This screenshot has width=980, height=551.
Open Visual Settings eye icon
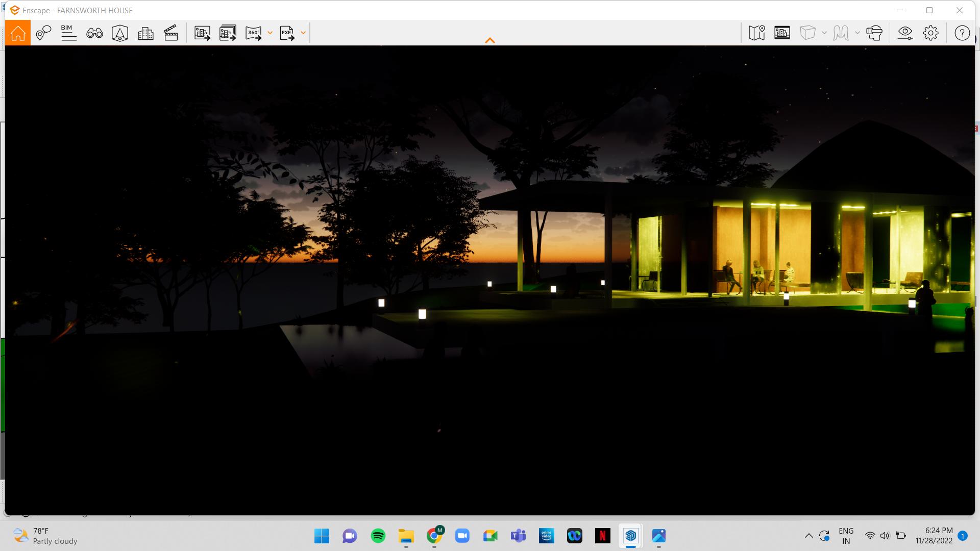pos(905,33)
